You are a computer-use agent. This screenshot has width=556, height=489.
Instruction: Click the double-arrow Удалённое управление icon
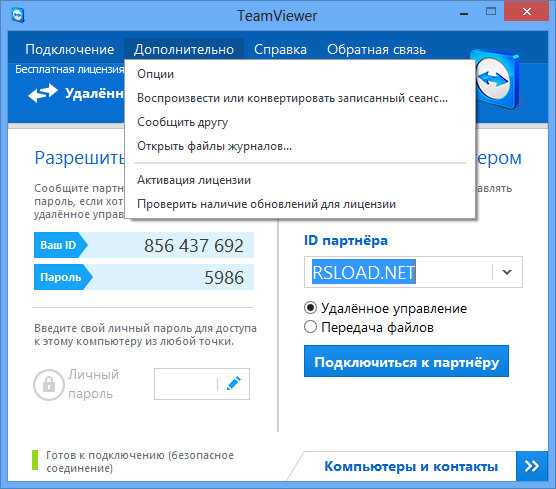tap(43, 93)
